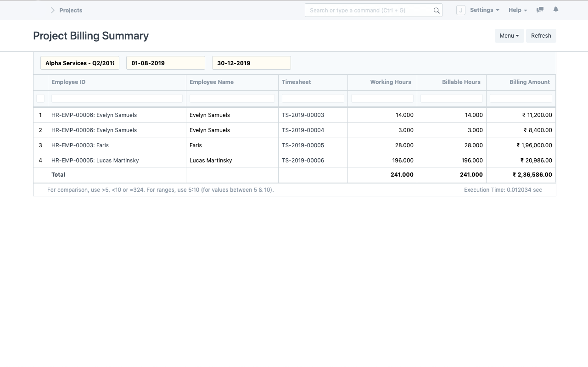The height and width of the screenshot is (367, 588).
Task: Click the to date field 30-12-2019
Action: tap(251, 63)
